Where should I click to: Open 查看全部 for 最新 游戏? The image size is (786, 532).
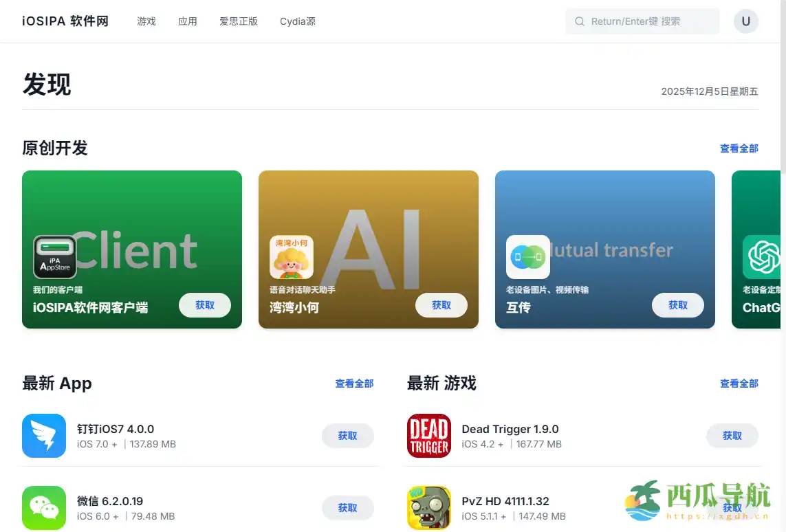739,384
